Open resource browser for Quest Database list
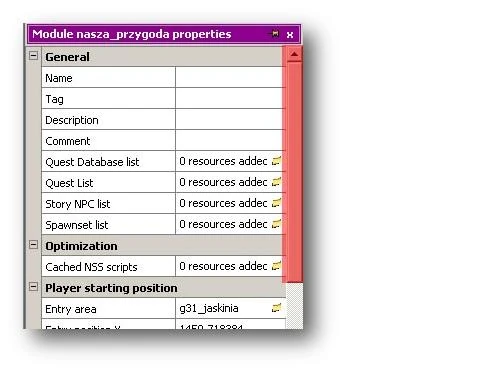Screen dimensions: 479x372 point(276,161)
